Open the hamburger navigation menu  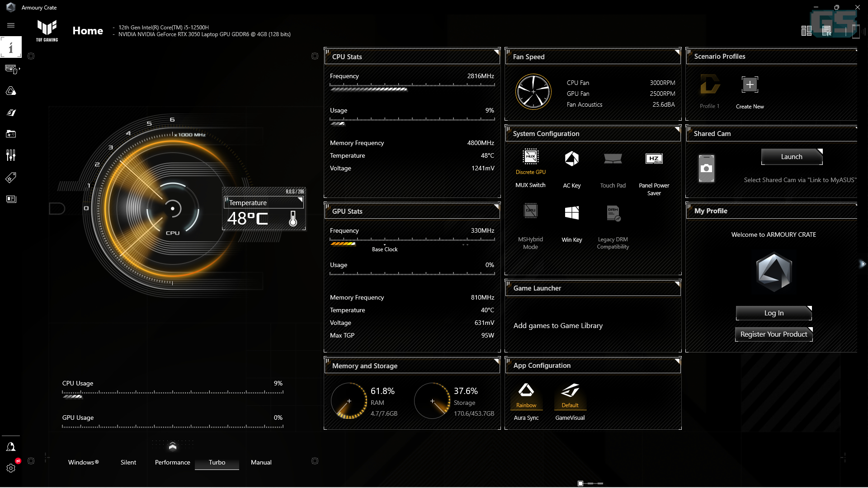[x=11, y=25]
